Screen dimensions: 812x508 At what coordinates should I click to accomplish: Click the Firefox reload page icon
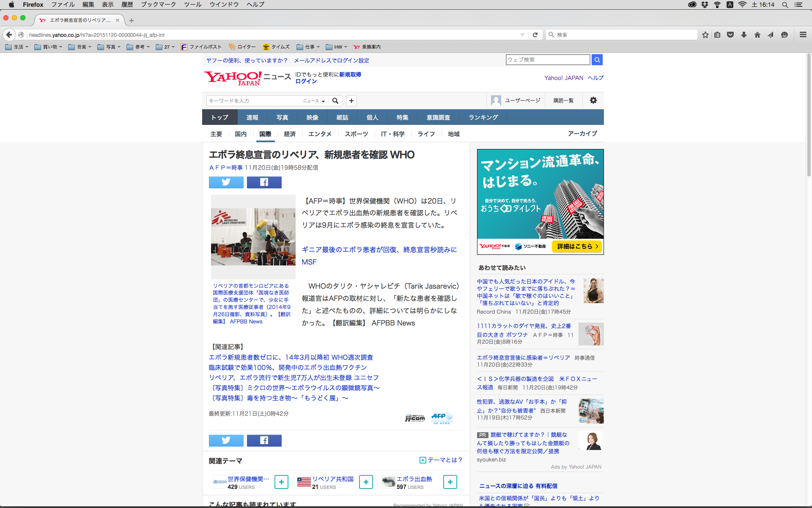point(535,35)
